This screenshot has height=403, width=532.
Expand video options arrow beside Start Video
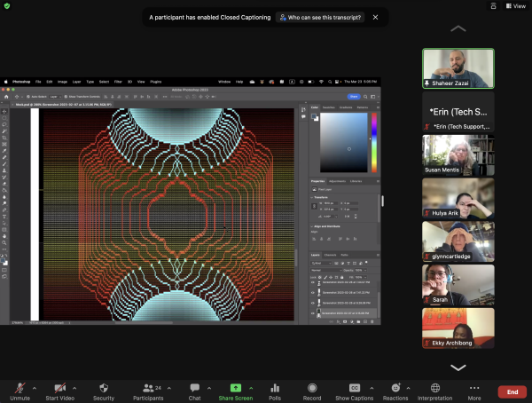click(x=75, y=387)
